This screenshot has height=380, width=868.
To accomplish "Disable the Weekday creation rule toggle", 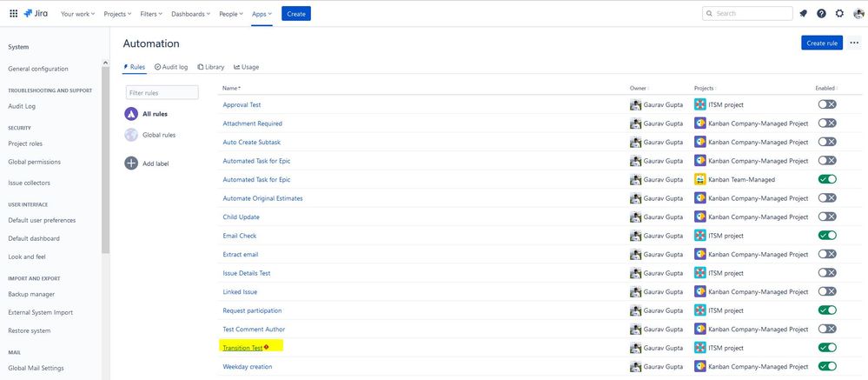I will click(827, 366).
